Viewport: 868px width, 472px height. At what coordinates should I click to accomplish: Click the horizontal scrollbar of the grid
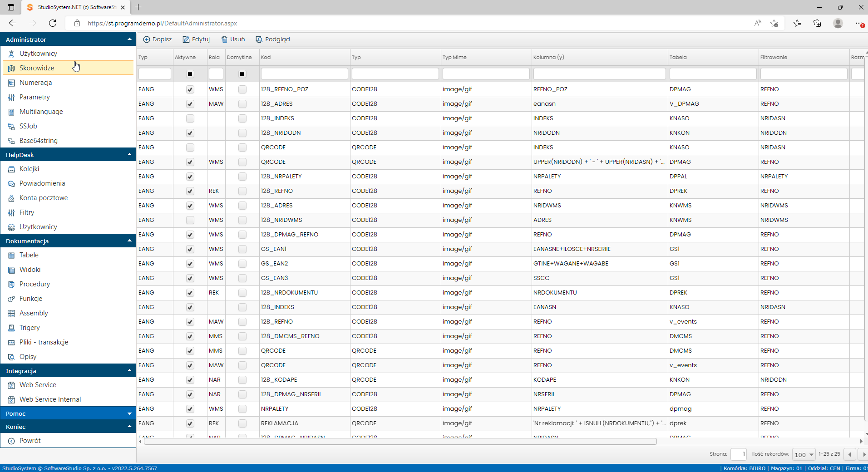tap(400, 442)
